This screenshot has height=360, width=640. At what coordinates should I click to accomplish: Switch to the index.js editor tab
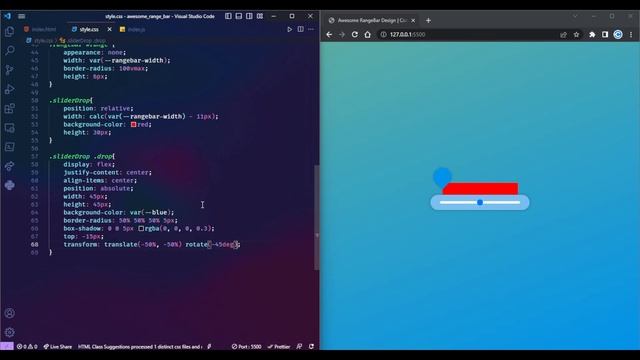coord(133,29)
